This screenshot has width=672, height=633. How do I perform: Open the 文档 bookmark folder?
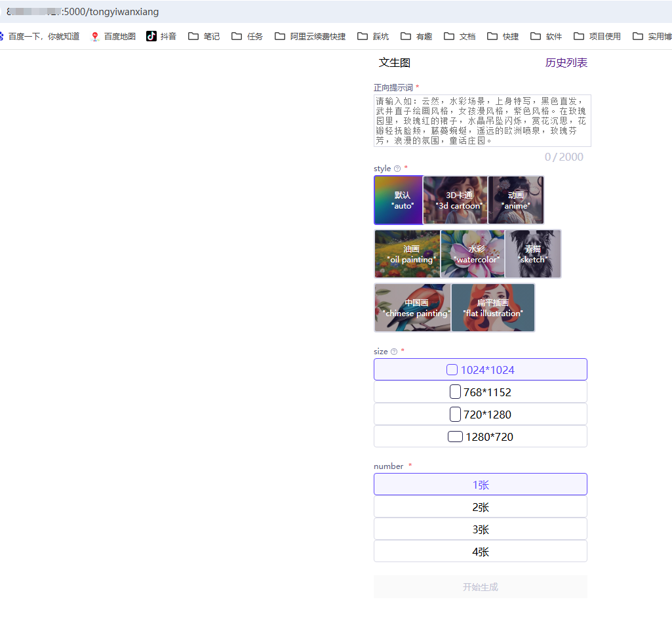[x=460, y=37]
